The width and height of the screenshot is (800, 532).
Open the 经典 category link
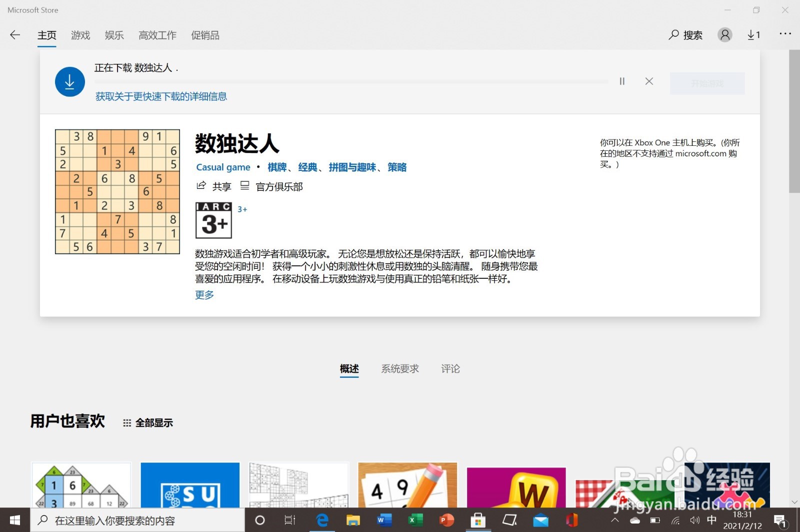click(x=307, y=167)
